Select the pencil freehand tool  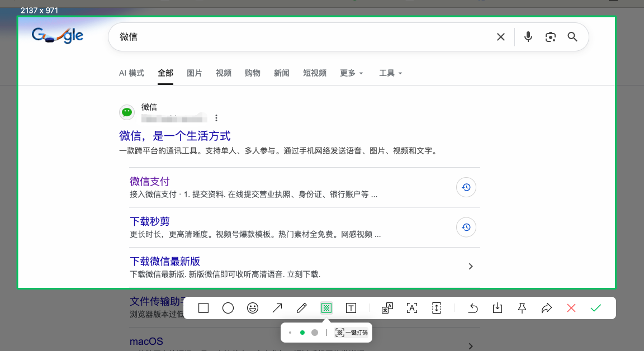click(302, 308)
